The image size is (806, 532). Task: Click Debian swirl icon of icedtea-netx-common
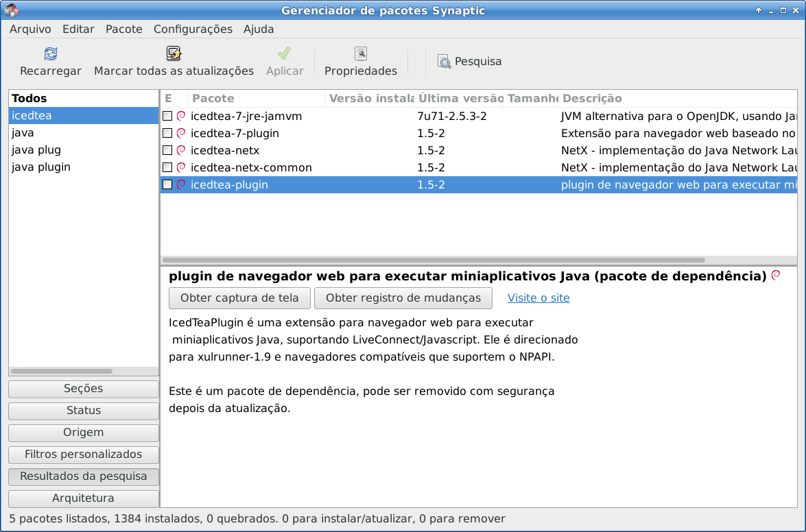point(181,167)
